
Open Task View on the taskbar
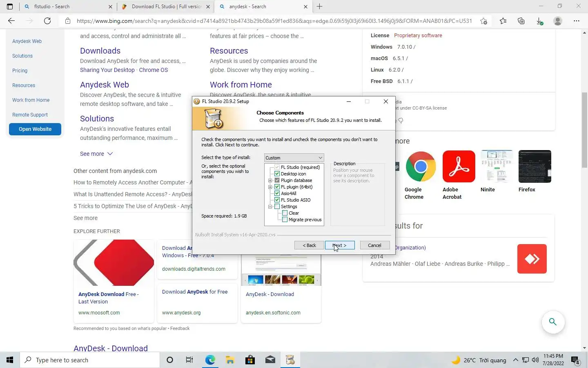pyautogui.click(x=189, y=360)
